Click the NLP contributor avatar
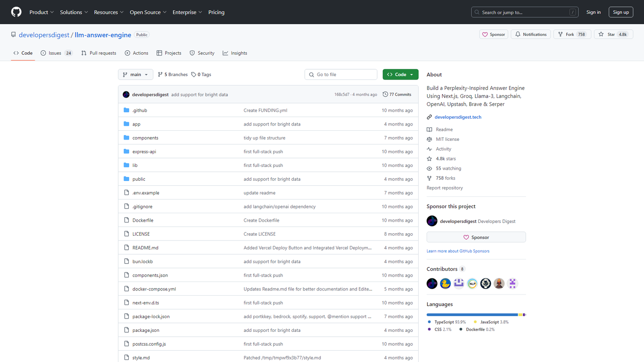This screenshot has height=362, width=644. 472,284
